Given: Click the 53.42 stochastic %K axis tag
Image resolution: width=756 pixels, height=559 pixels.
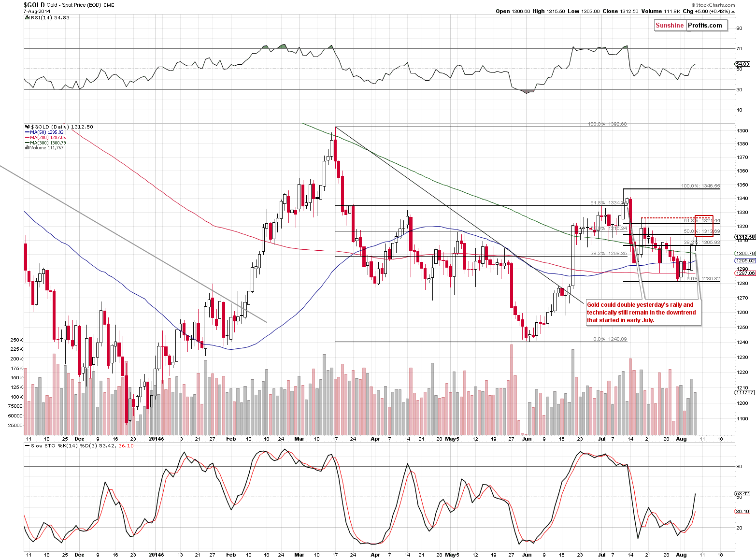Looking at the screenshot, I should 742,493.
